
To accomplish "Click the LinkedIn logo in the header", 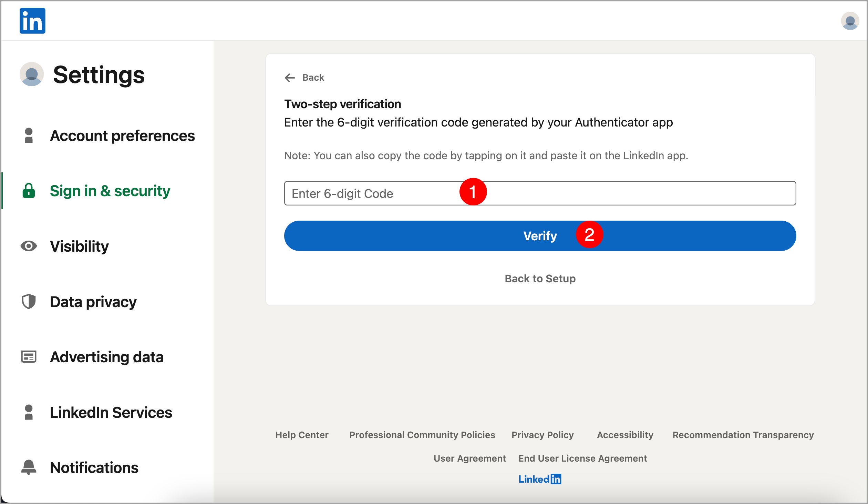I will click(32, 21).
